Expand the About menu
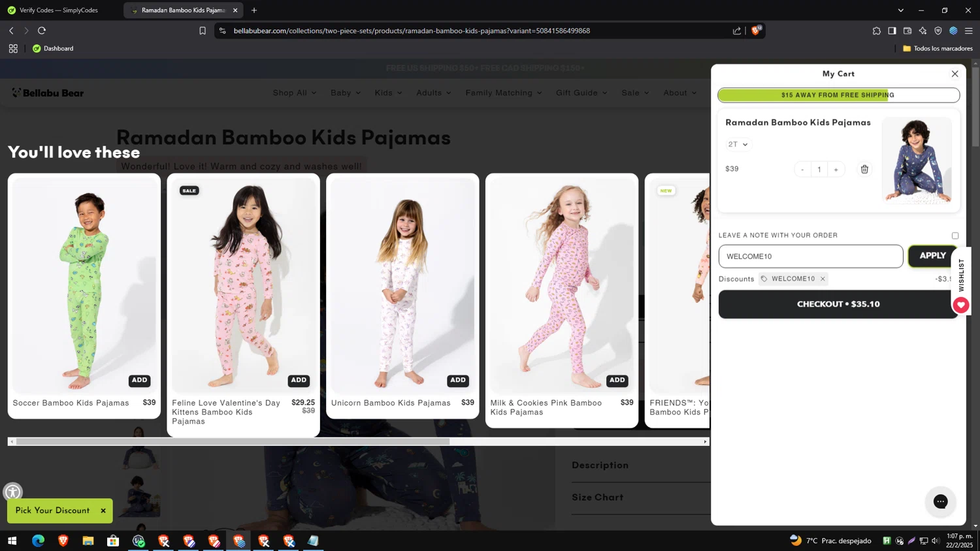The height and width of the screenshot is (551, 980). click(679, 93)
